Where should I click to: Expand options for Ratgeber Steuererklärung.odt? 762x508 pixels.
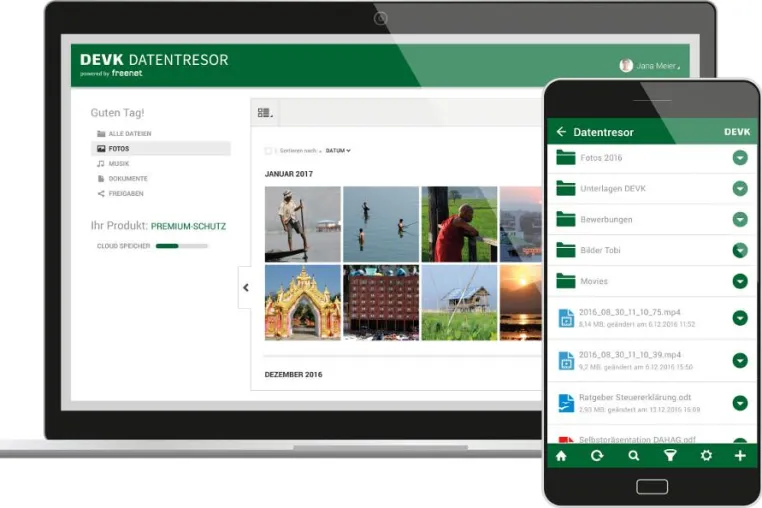point(740,403)
